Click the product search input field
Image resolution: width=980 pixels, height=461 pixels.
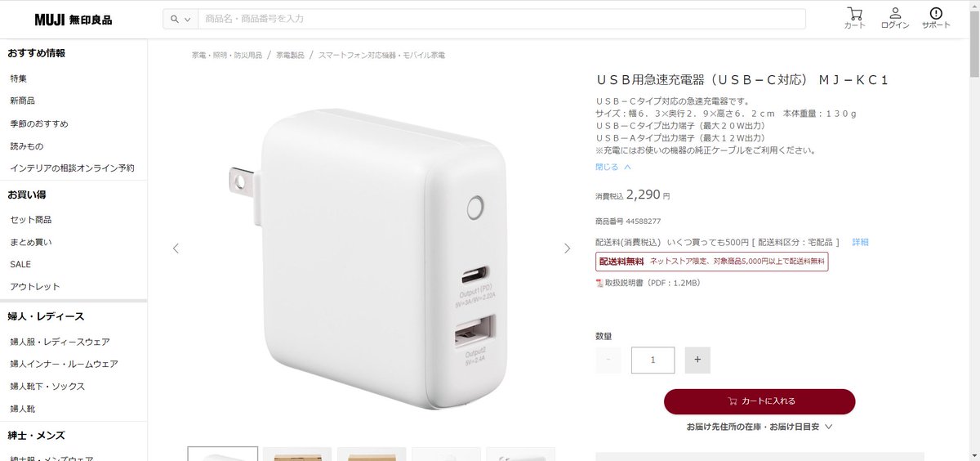[501, 19]
